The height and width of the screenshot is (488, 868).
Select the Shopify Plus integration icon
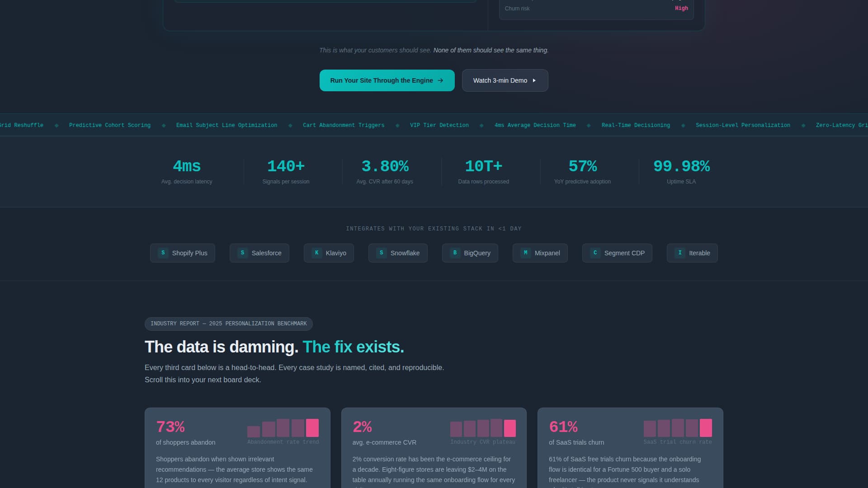point(162,253)
